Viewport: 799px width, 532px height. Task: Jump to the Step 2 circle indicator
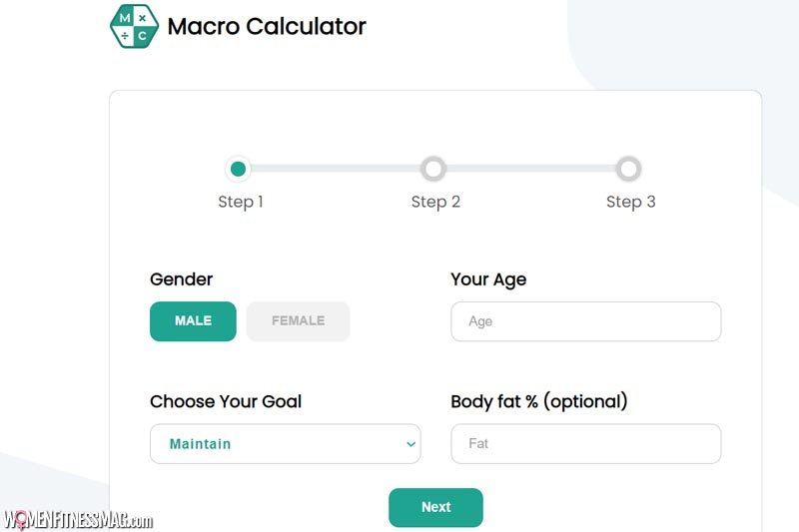(x=433, y=169)
